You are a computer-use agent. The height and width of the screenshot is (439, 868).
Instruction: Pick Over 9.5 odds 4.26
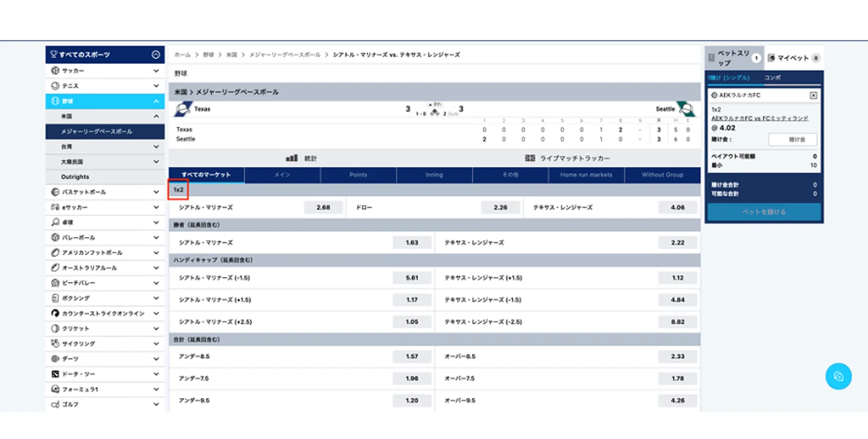point(677,400)
